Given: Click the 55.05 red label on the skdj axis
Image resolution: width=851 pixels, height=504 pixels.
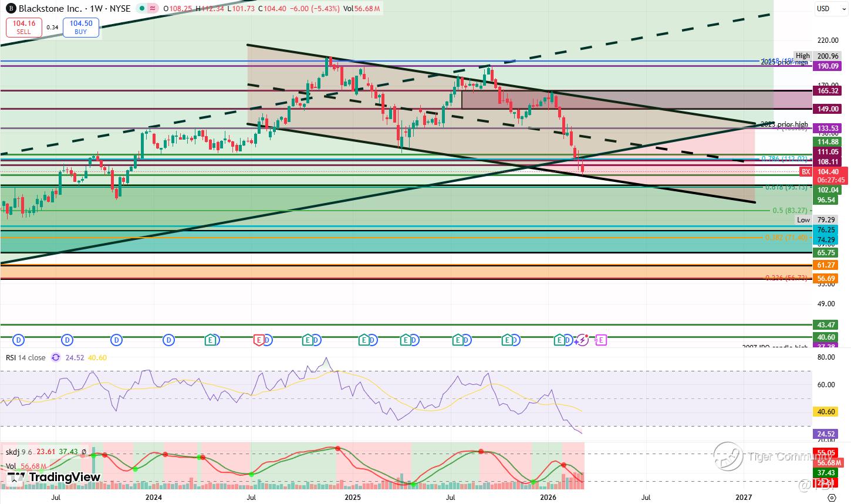Looking at the screenshot, I should (x=827, y=453).
